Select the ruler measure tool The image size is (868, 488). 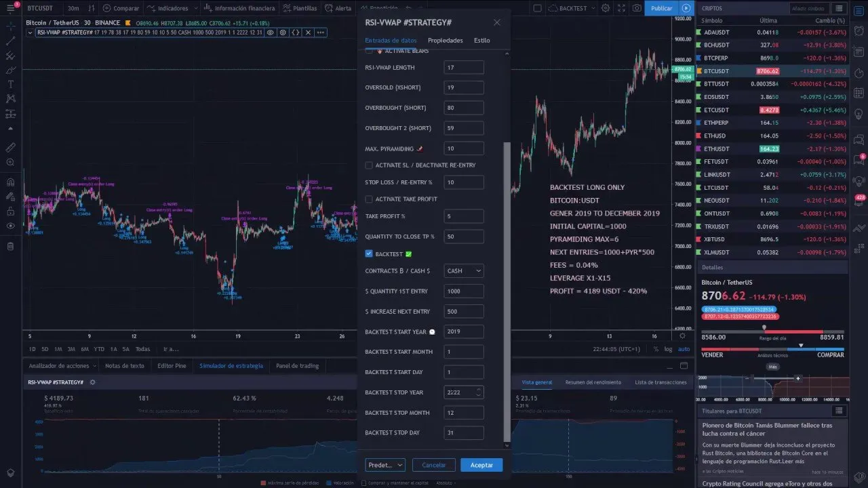[10, 147]
